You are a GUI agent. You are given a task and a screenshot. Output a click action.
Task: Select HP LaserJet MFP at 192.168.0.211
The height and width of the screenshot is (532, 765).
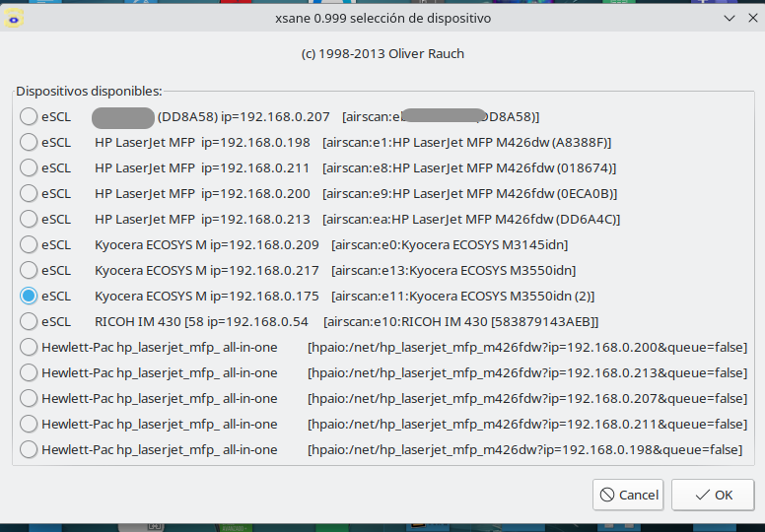pos(29,167)
